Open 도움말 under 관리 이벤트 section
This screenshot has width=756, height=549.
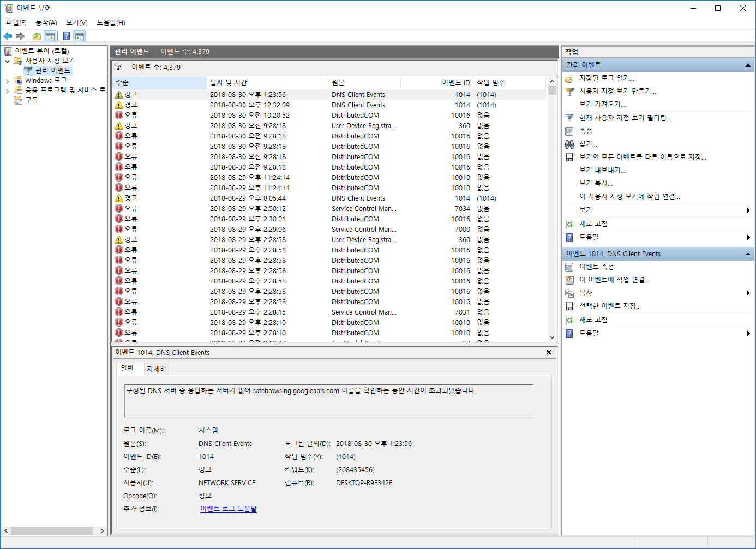pos(589,237)
